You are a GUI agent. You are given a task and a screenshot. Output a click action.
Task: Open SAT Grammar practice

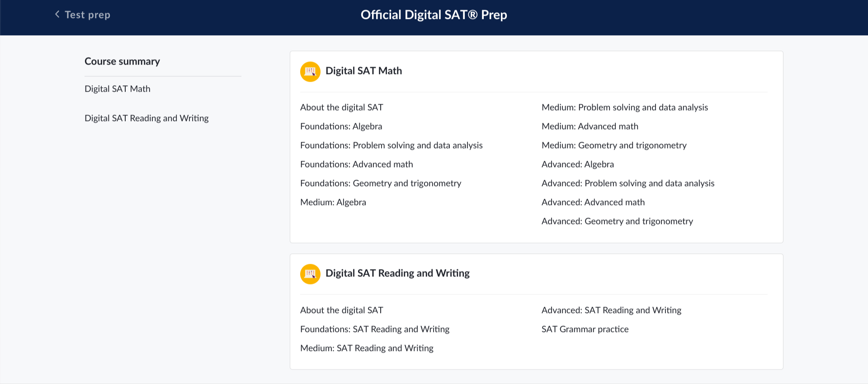tap(585, 329)
